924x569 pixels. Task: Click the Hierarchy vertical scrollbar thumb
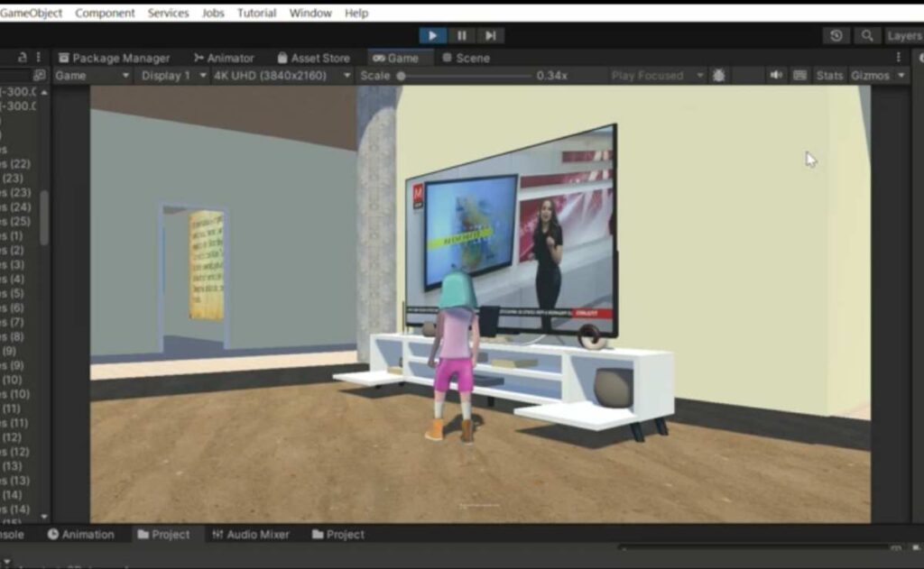(x=44, y=216)
